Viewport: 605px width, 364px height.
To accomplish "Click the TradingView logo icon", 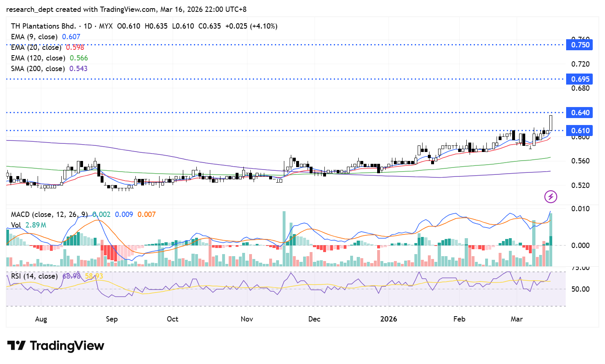I will pos(16,346).
